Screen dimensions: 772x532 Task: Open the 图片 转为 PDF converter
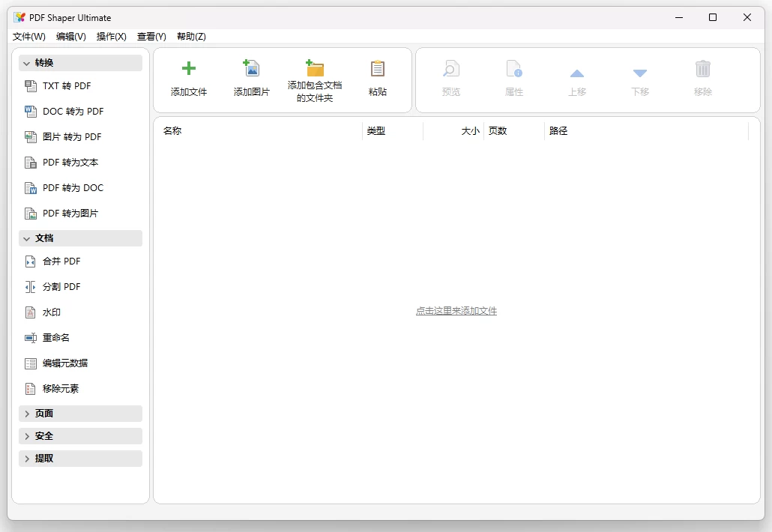(x=67, y=136)
